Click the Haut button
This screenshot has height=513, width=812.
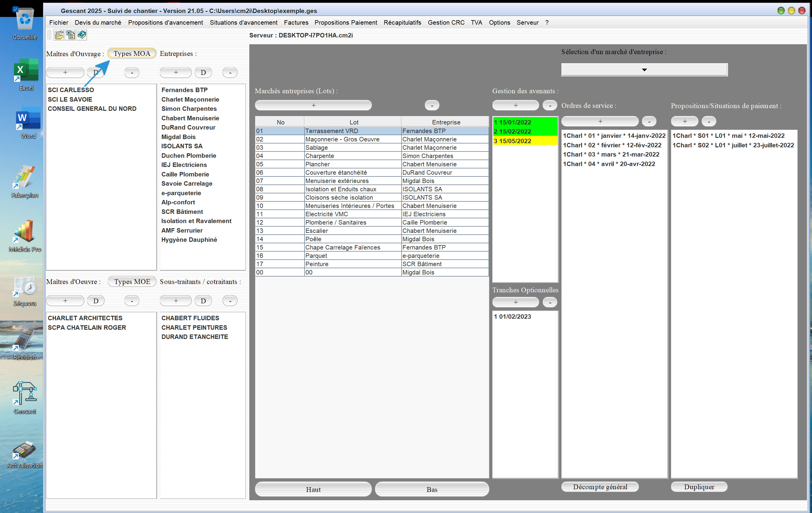313,489
